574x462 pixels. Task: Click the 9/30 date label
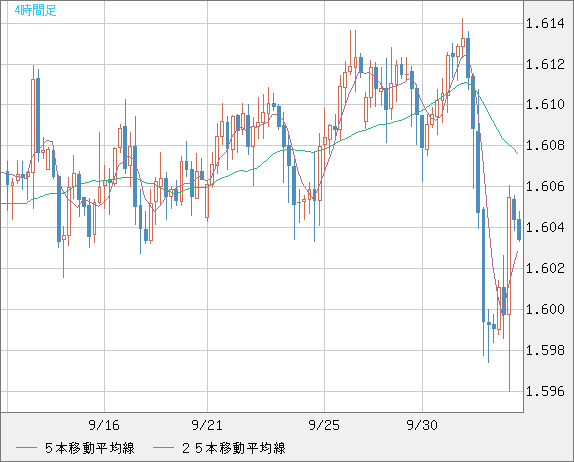422,425
